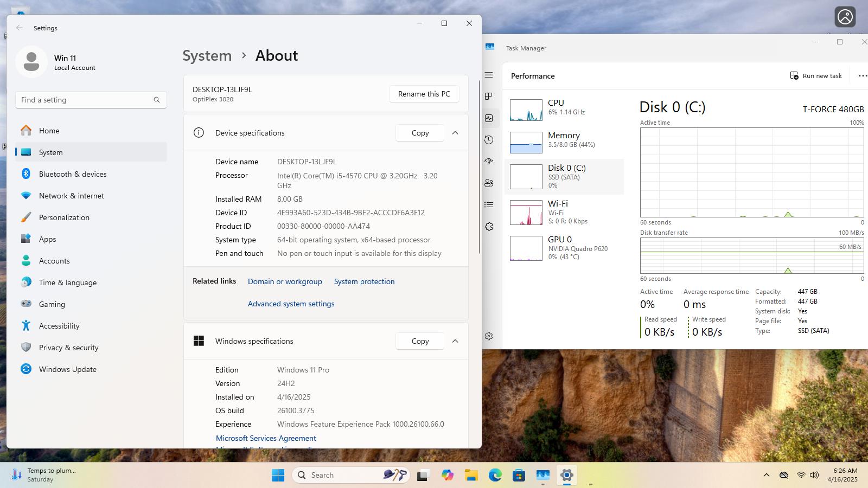
Task: Open Accessibility settings page
Action: [91, 326]
